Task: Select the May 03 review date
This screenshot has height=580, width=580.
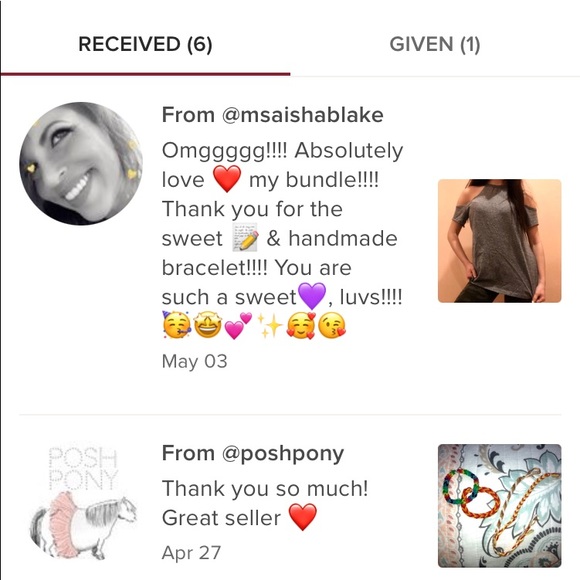Action: click(x=195, y=361)
